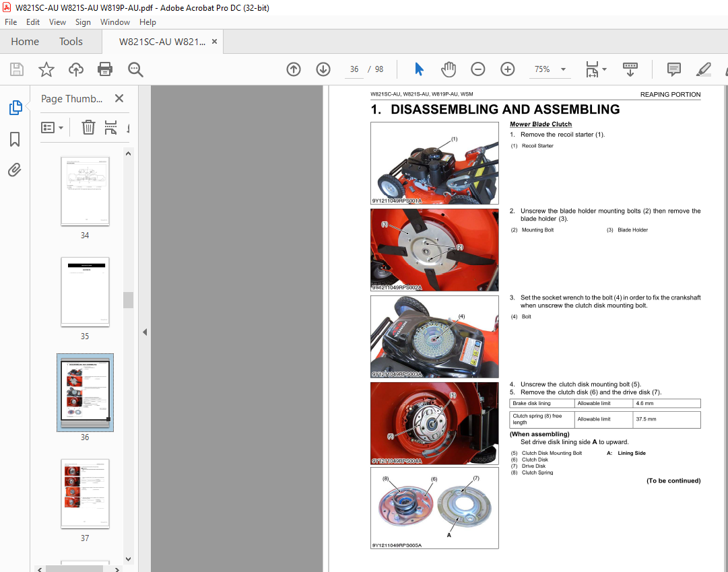Click the thumbnail panel horizontal scrollbar handle
The width and height of the screenshot is (728, 572).
tap(74, 569)
